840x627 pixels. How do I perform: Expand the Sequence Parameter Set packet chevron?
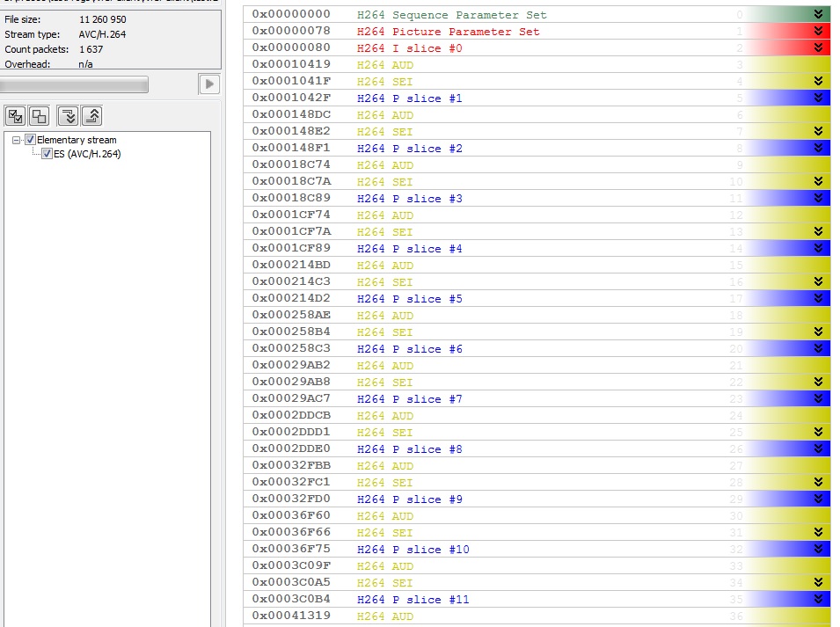point(818,14)
